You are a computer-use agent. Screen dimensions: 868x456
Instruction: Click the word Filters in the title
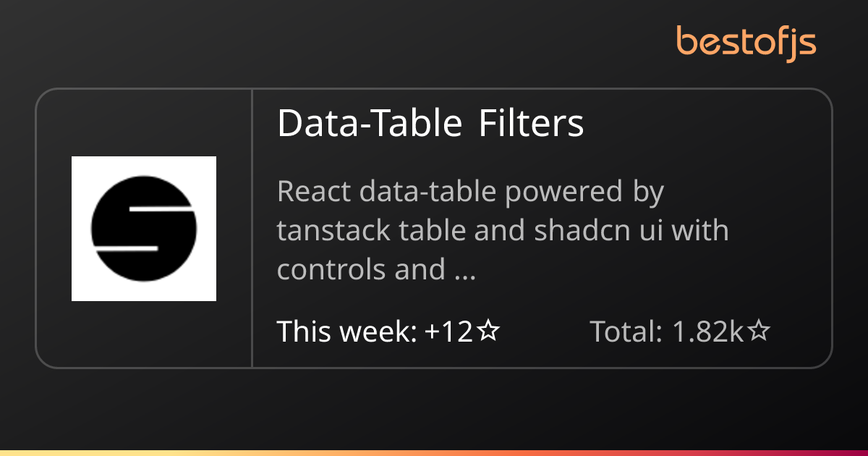point(531,124)
